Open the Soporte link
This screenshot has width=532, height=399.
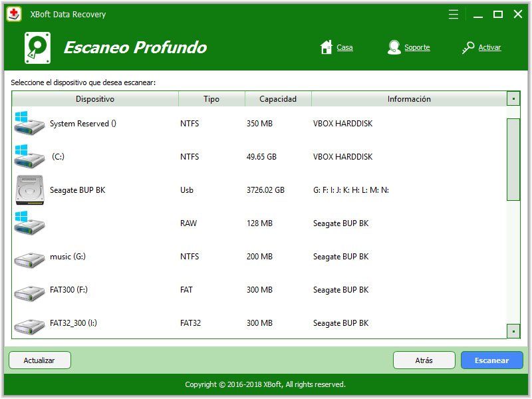point(417,47)
